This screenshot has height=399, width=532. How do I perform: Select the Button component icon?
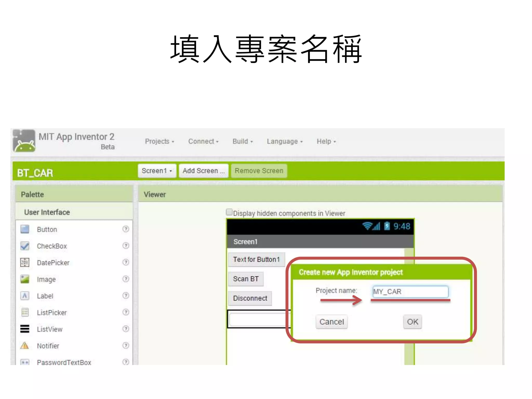pos(25,229)
